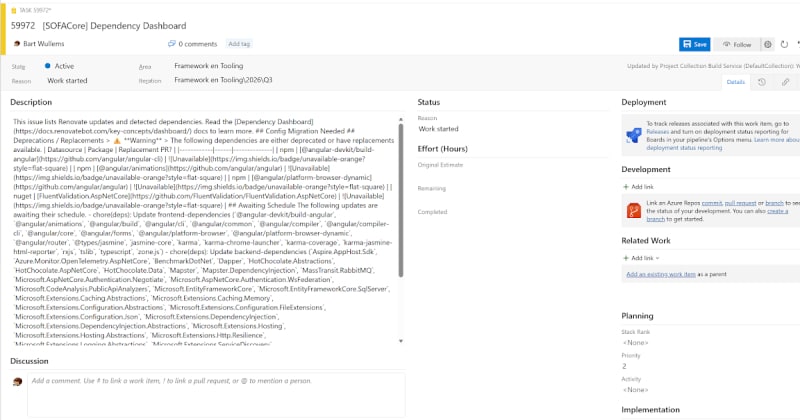This screenshot has height=420, width=800.
Task: Open the Priority field showing 2
Action: pos(624,366)
